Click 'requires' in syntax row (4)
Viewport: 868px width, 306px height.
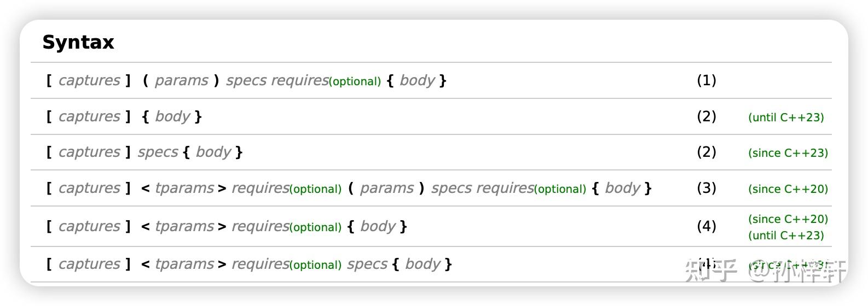[260, 226]
